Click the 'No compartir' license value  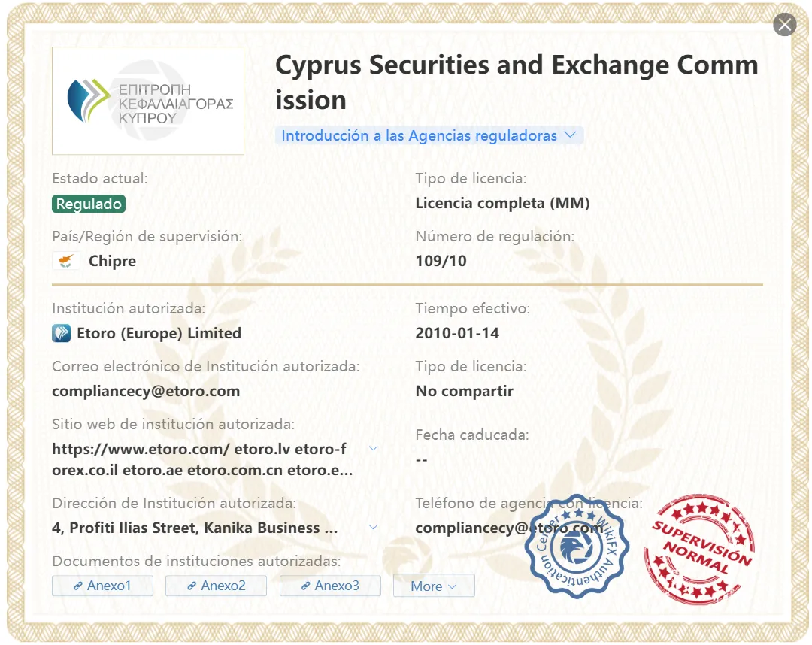465,392
